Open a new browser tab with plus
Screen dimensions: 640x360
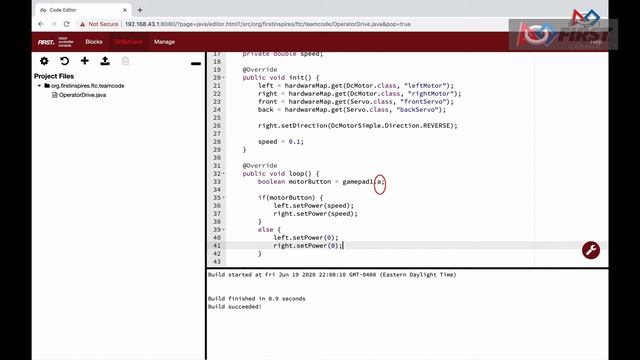click(x=140, y=10)
